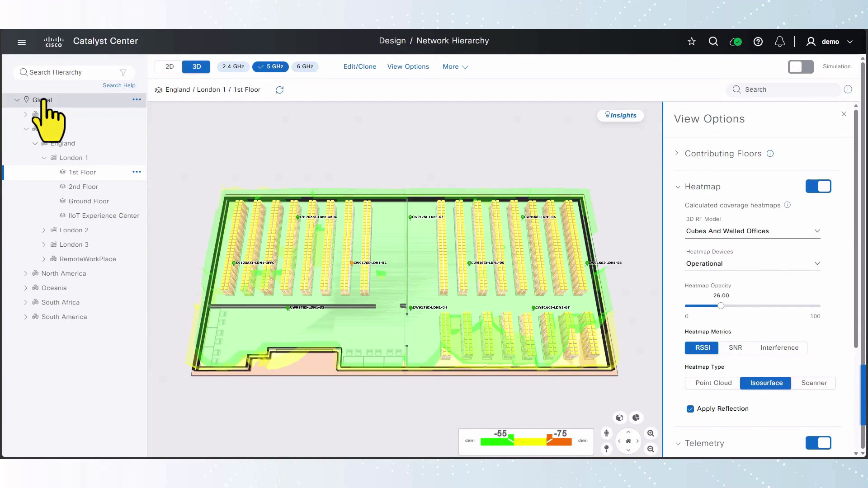
Task: Click the 3D cube view icon
Action: pyautogui.click(x=620, y=418)
